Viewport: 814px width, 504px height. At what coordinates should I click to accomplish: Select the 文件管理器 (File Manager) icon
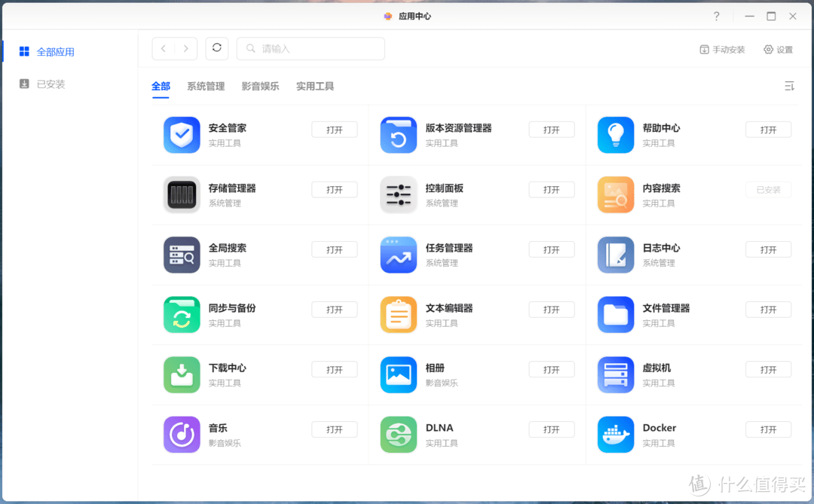coord(616,314)
